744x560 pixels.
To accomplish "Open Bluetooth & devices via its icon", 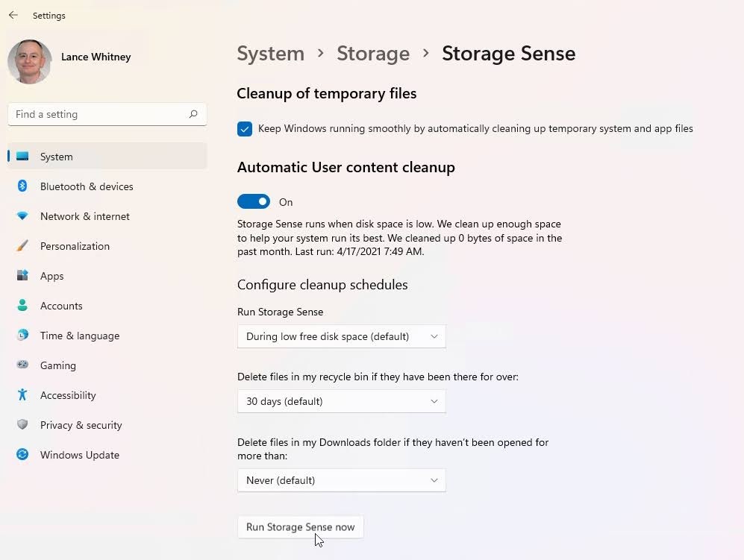I will [x=22, y=186].
